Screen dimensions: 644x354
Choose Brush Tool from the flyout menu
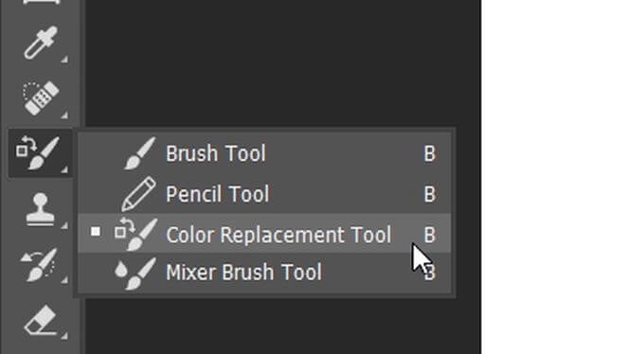[264, 153]
